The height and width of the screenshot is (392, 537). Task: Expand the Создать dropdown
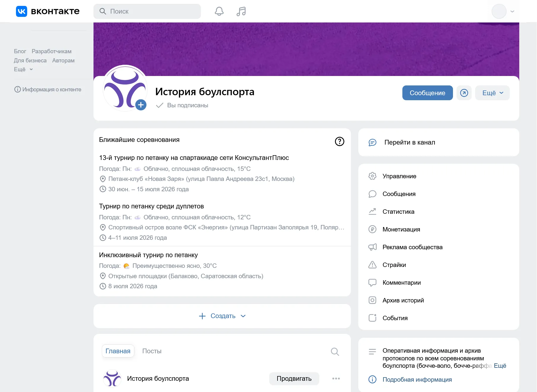tap(222, 316)
